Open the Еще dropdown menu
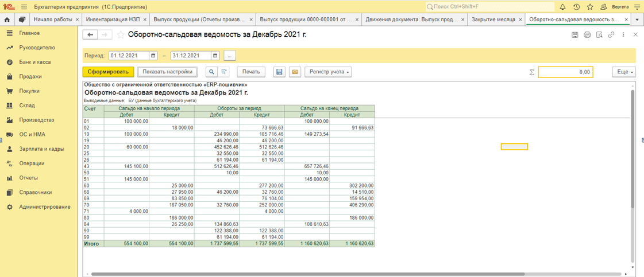This screenshot has height=277, width=644. coord(624,72)
